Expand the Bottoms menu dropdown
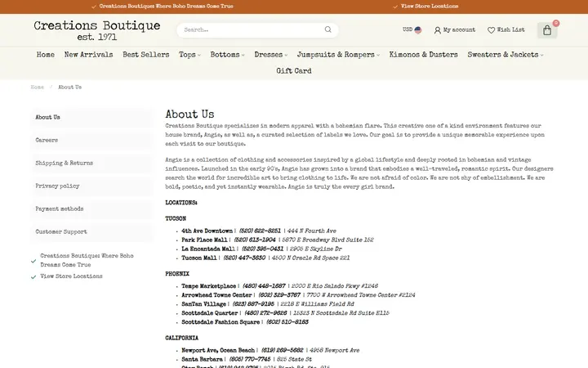The image size is (588, 368). [x=227, y=55]
